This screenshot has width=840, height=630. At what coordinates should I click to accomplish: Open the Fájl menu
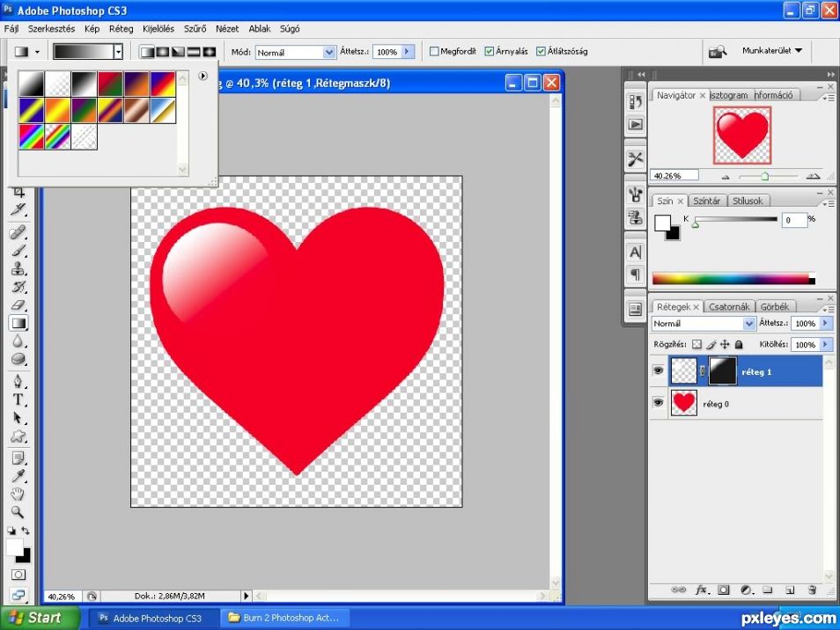11,29
